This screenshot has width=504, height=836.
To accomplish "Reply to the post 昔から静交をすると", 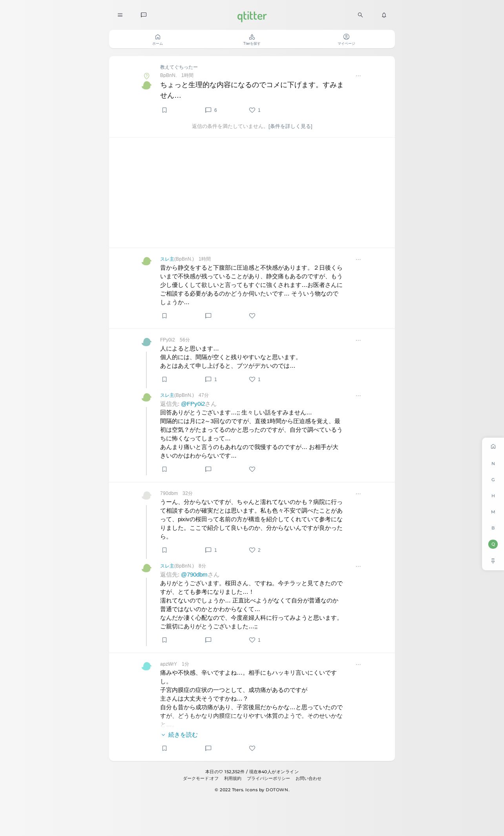I will click(208, 316).
